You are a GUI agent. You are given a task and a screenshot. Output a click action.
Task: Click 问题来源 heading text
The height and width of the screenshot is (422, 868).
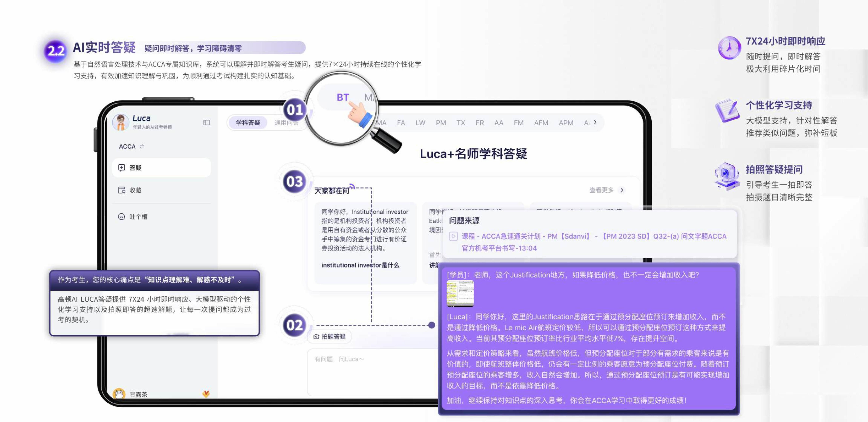pyautogui.click(x=464, y=220)
